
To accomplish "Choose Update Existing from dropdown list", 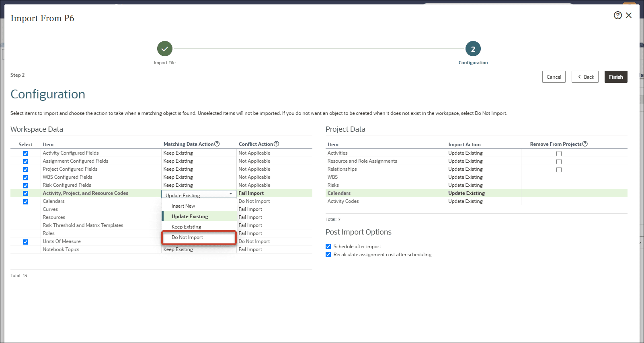I will (x=199, y=216).
